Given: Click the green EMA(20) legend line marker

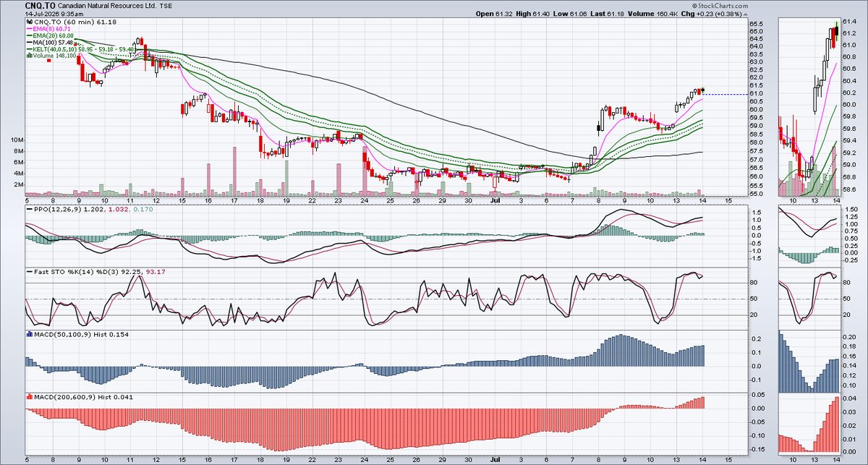Looking at the screenshot, I should [x=30, y=36].
